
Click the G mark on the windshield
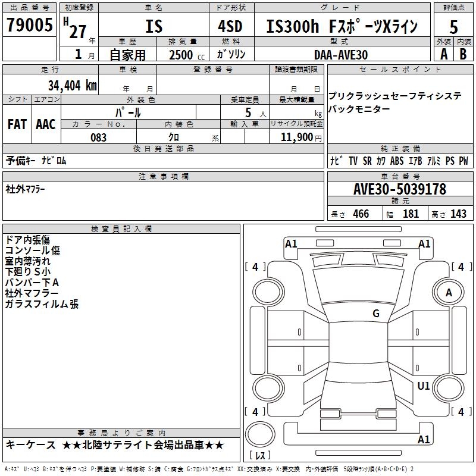(x=375, y=314)
